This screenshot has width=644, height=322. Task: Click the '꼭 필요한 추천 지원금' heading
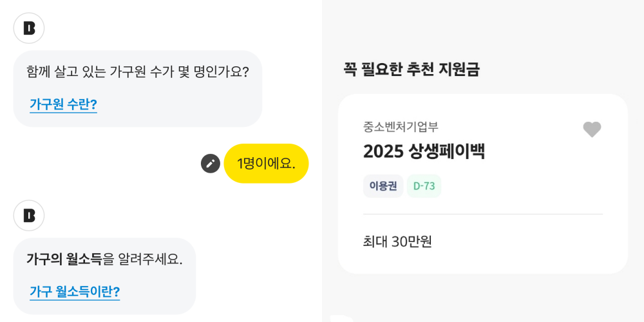point(412,70)
